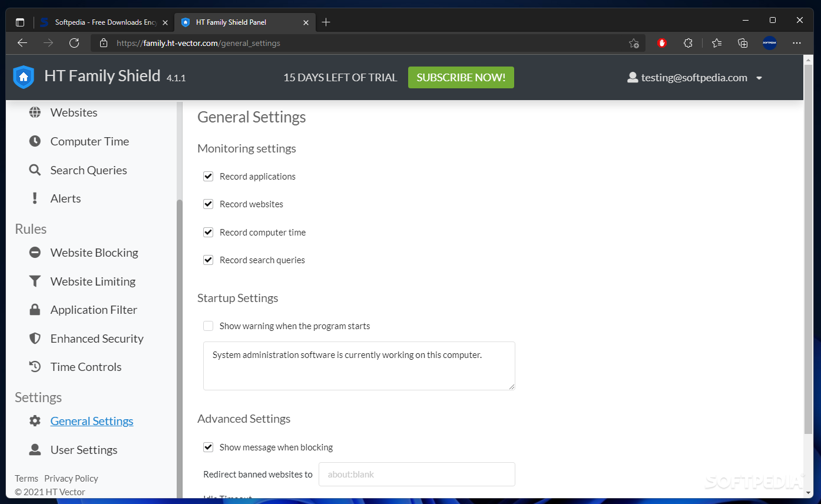Open the browser Extensions puzzle icon
The height and width of the screenshot is (504, 821).
688,43
